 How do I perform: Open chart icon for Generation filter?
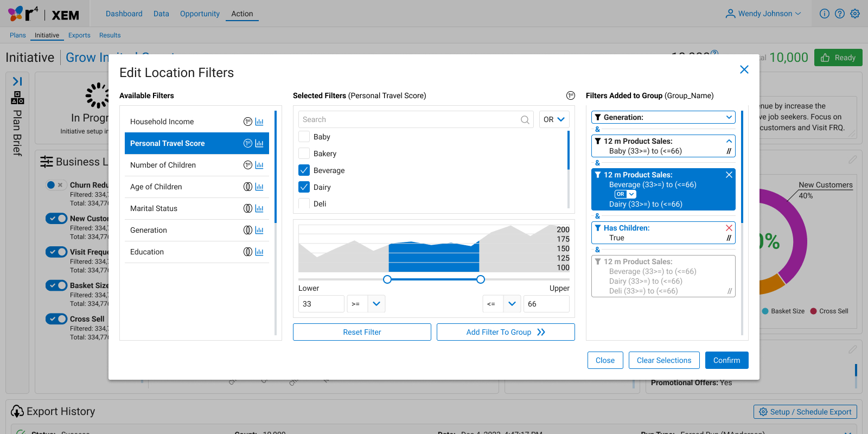coord(259,230)
